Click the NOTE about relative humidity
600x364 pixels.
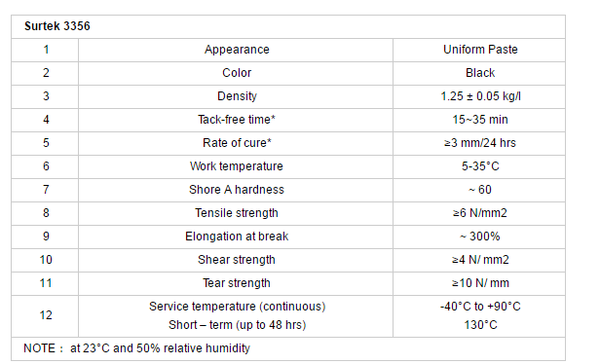tap(136, 348)
